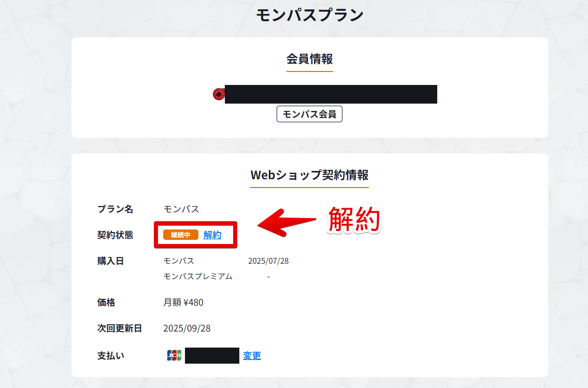Screen dimensions: 588x388
Task: Click the 支払い label
Action: tap(111, 355)
